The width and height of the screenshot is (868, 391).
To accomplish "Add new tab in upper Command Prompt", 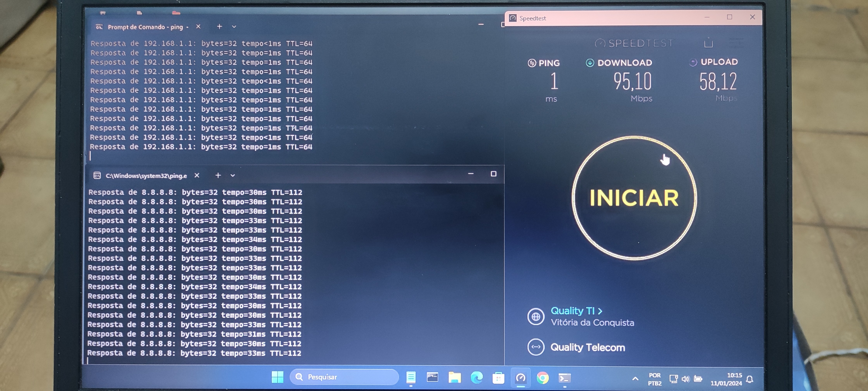I will tap(219, 26).
